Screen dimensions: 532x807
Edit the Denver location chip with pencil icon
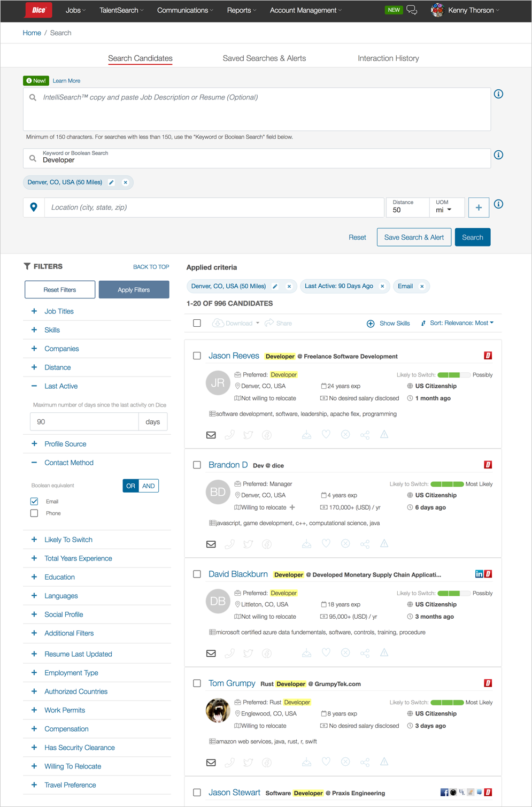tap(111, 182)
